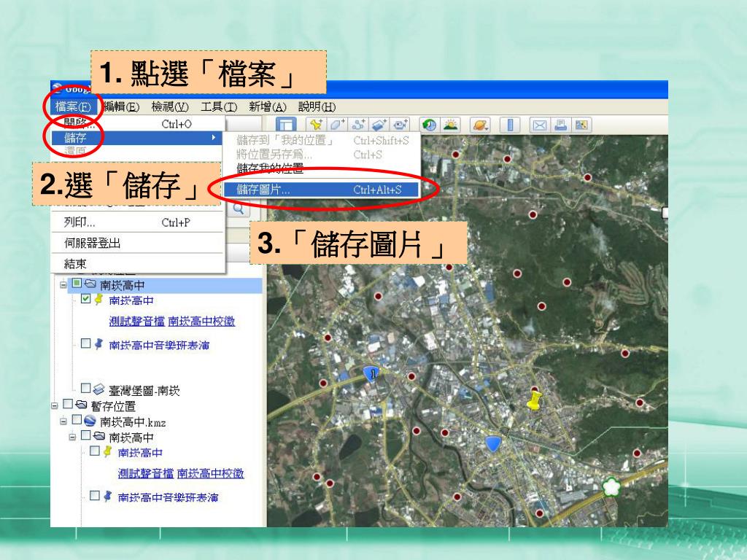This screenshot has height=560, width=747.
Task: Click the highway shield marker numbered 1
Action: coord(372,374)
